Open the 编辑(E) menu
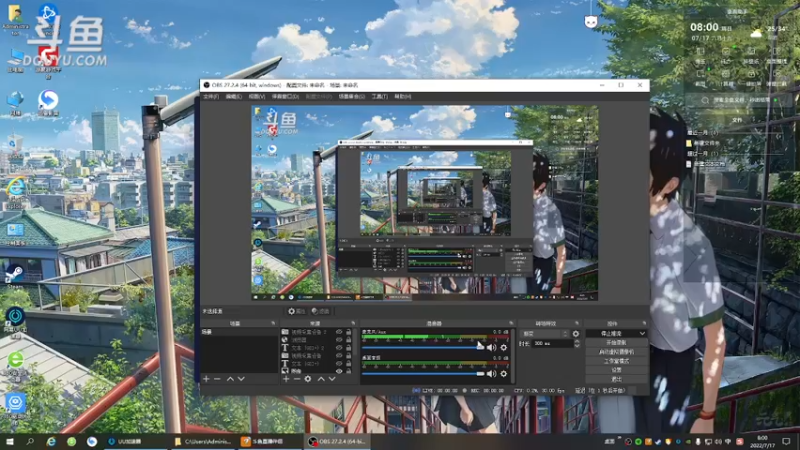Image resolution: width=800 pixels, height=450 pixels. (x=234, y=96)
